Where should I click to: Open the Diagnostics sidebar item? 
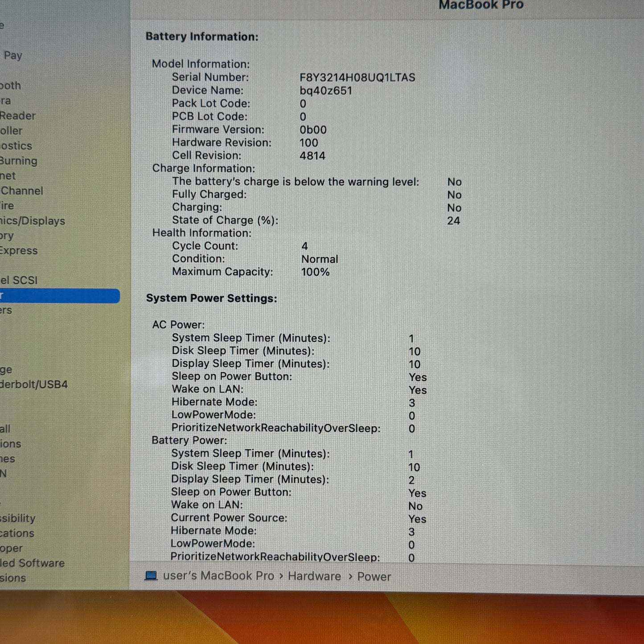[16, 146]
